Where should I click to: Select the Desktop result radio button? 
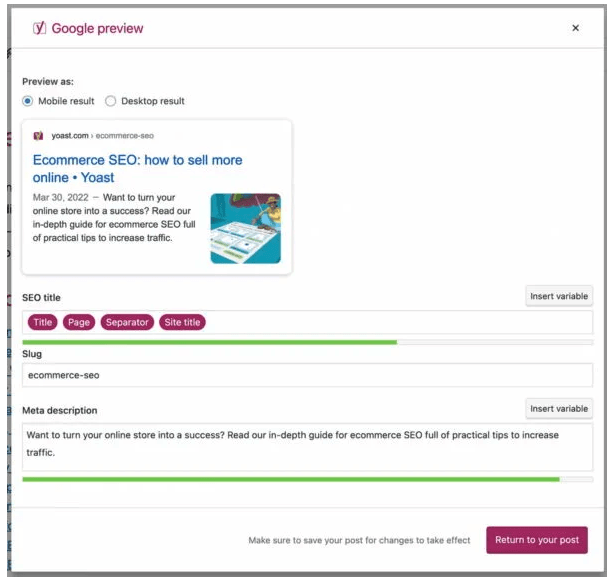111,101
